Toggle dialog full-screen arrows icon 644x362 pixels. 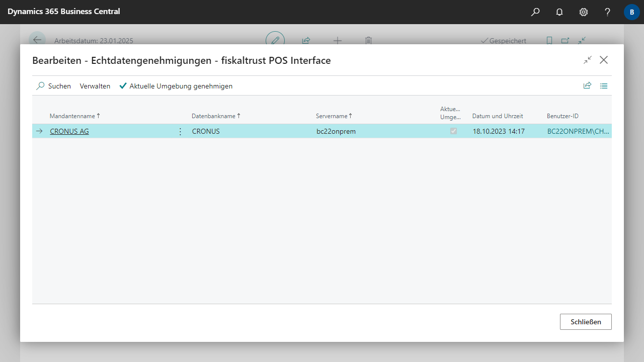[588, 60]
